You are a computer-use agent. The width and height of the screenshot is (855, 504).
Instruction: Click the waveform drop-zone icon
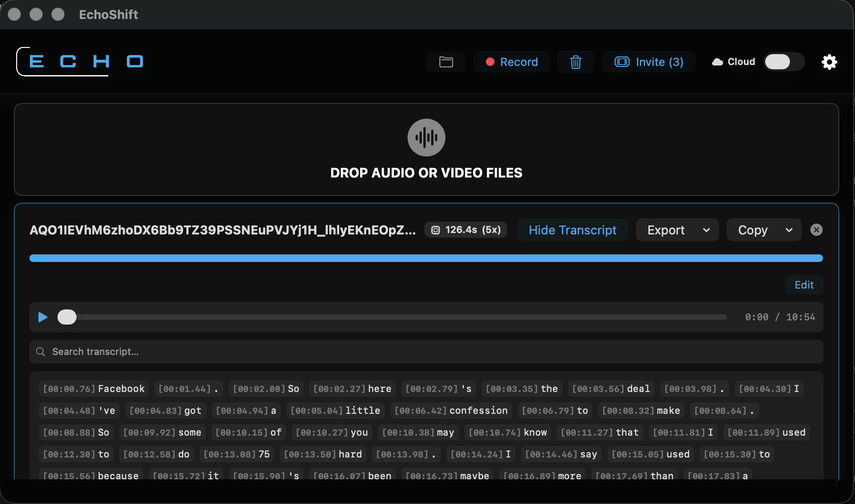[427, 138]
